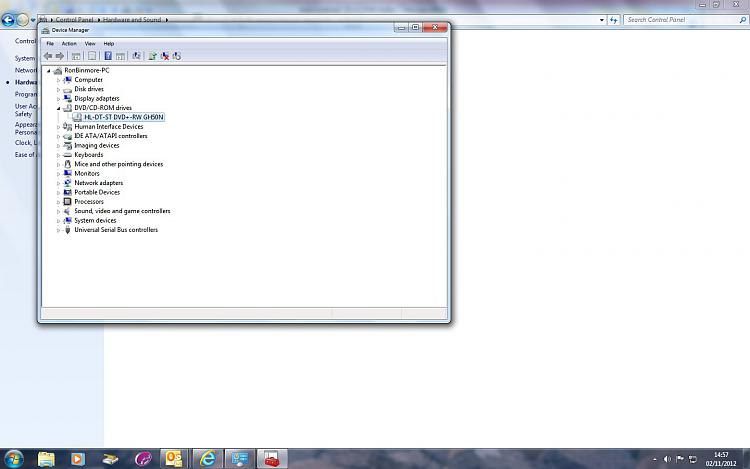The image size is (750, 469).
Task: Click the Disk drives category icon
Action: click(x=67, y=89)
